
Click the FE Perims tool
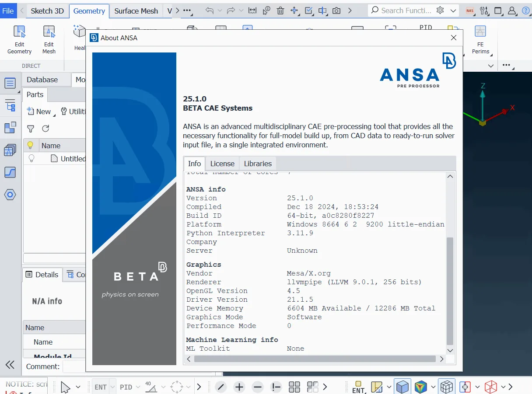[x=480, y=40]
